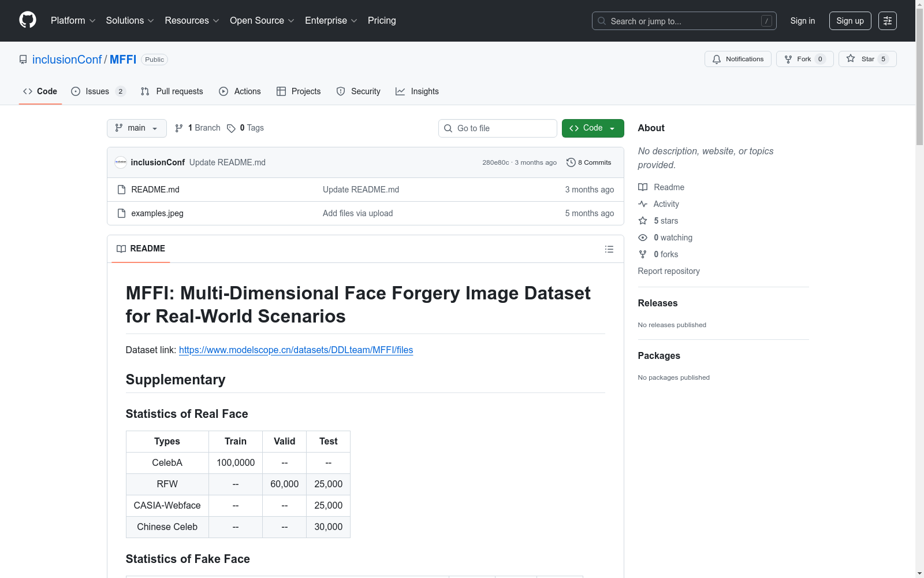Star the MFFI repository
This screenshot has height=578, width=924.
867,59
